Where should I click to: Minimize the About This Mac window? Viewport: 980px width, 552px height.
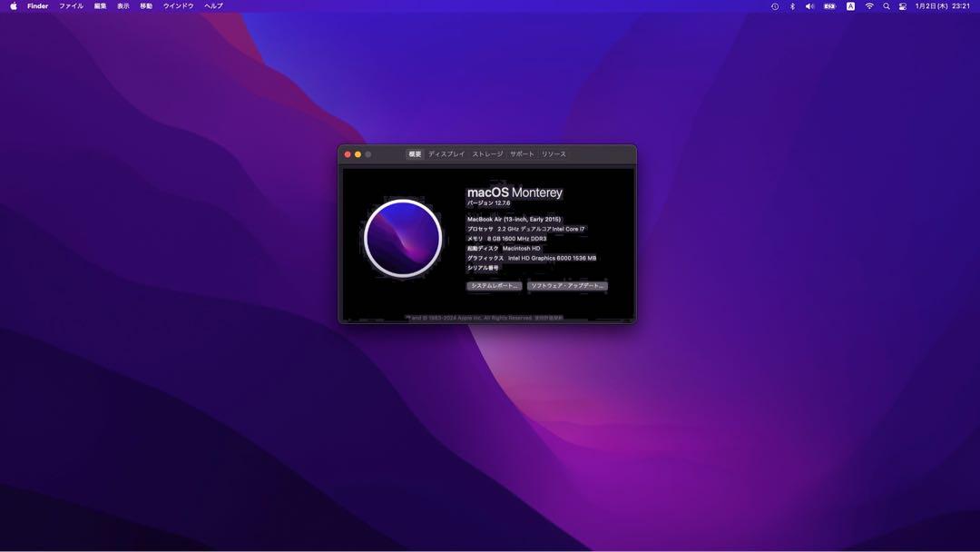pyautogui.click(x=358, y=154)
